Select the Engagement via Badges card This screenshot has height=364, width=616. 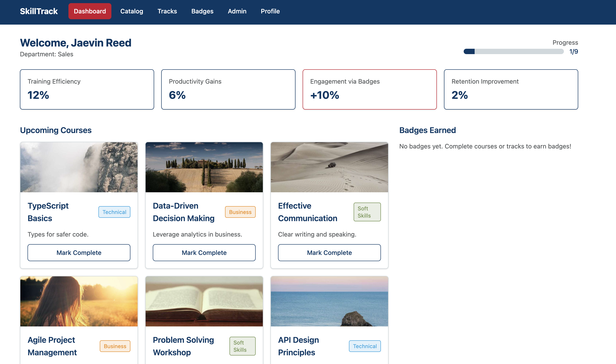click(370, 89)
